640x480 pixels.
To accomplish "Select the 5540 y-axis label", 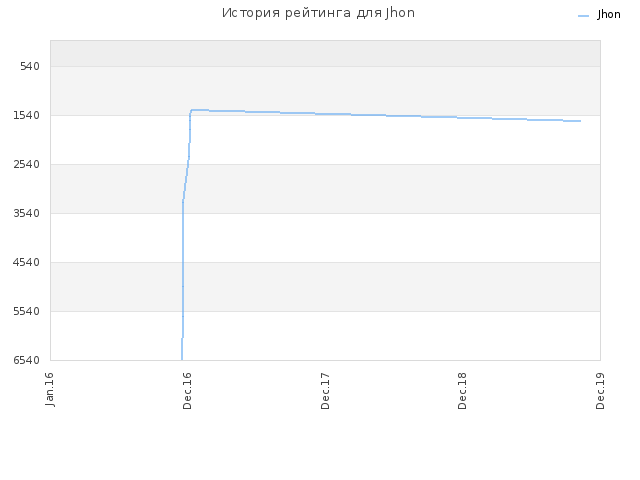I will (x=27, y=311).
